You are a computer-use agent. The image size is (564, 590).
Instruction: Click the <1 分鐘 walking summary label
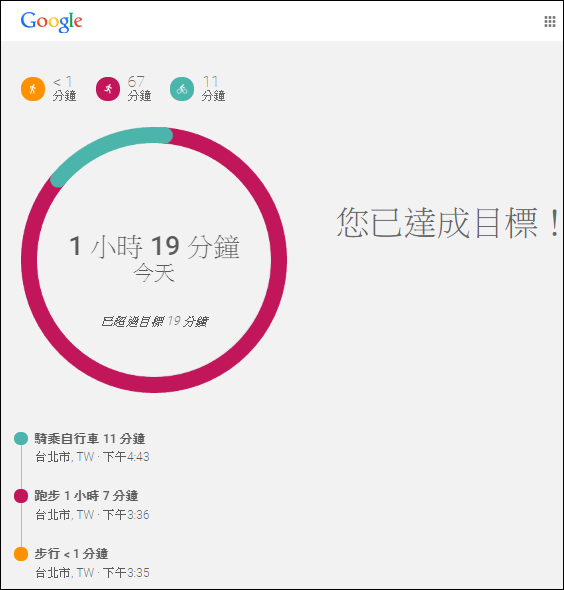[x=64, y=89]
